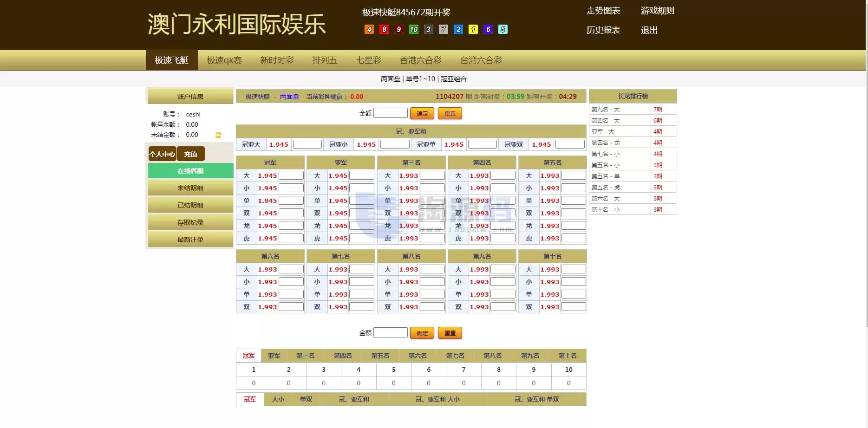Click the top 重置 reset button
Viewport: 868px width, 428px height.
click(x=450, y=113)
